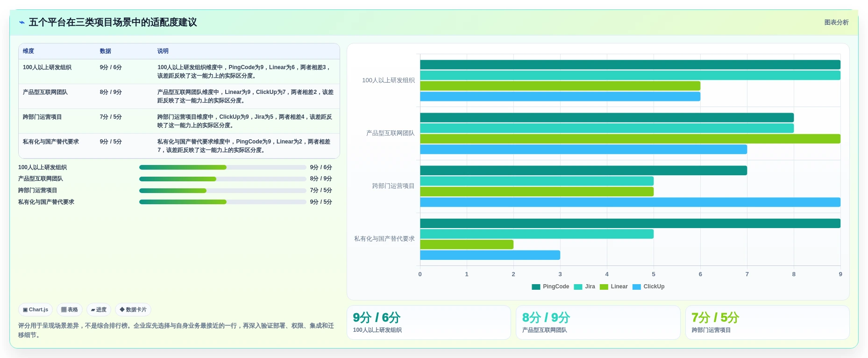Click the Linear bar for 私有化与国产替代要求 in chart

(467, 244)
